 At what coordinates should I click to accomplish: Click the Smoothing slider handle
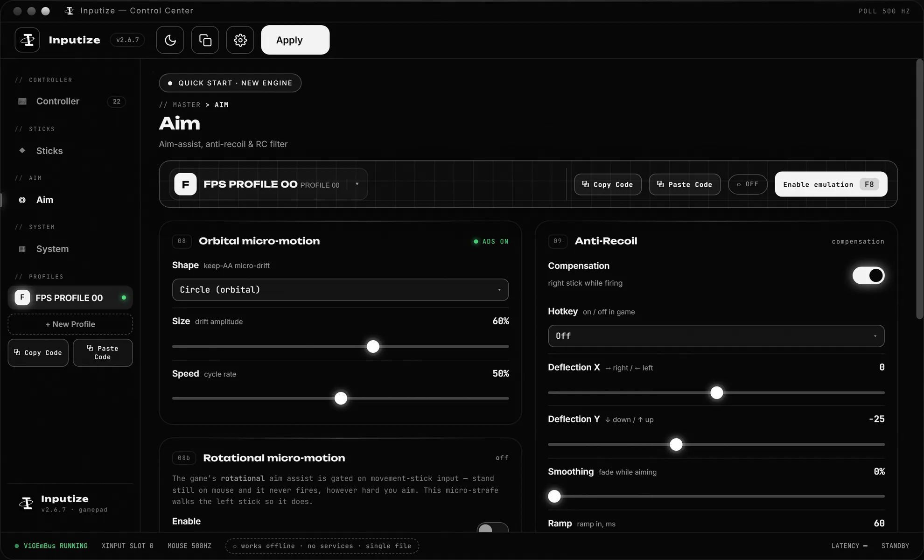[554, 496]
